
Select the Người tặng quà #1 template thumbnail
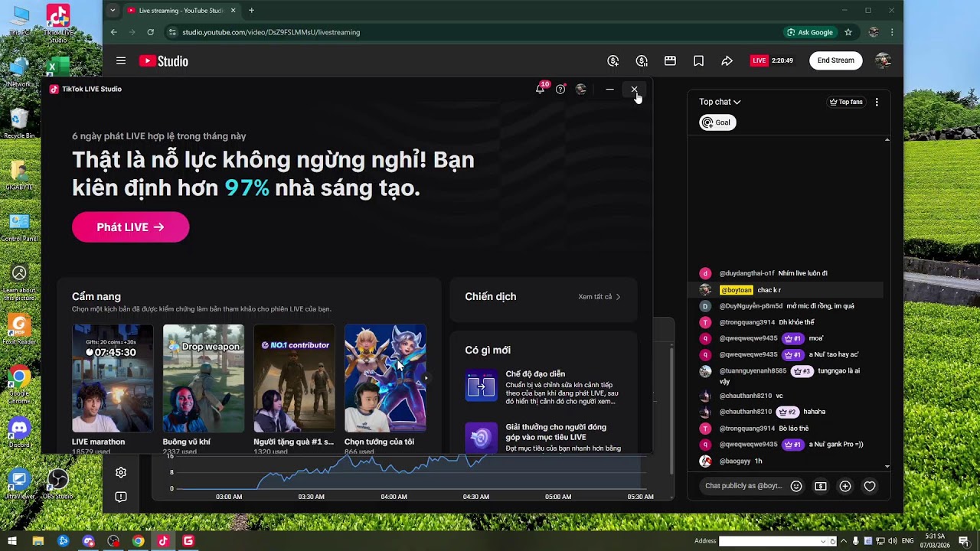pos(294,378)
